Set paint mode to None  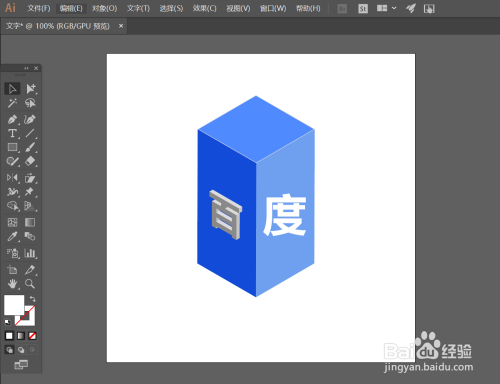click(x=32, y=336)
